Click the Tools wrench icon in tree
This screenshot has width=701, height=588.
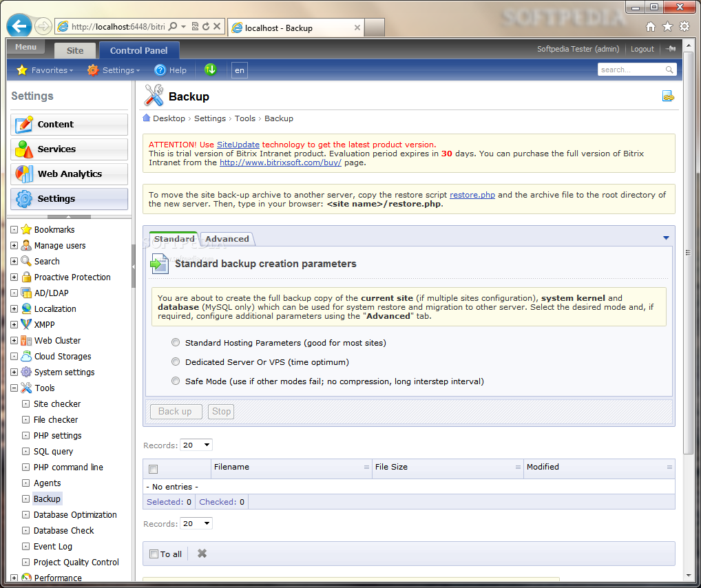click(x=26, y=388)
